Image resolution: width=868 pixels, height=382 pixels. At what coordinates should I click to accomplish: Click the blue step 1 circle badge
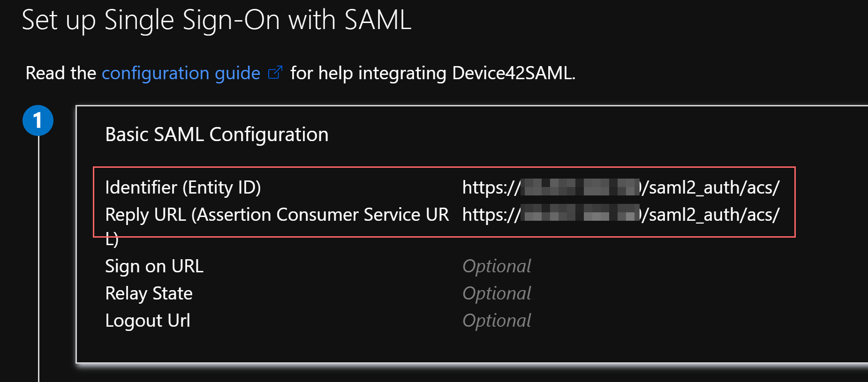tap(38, 120)
